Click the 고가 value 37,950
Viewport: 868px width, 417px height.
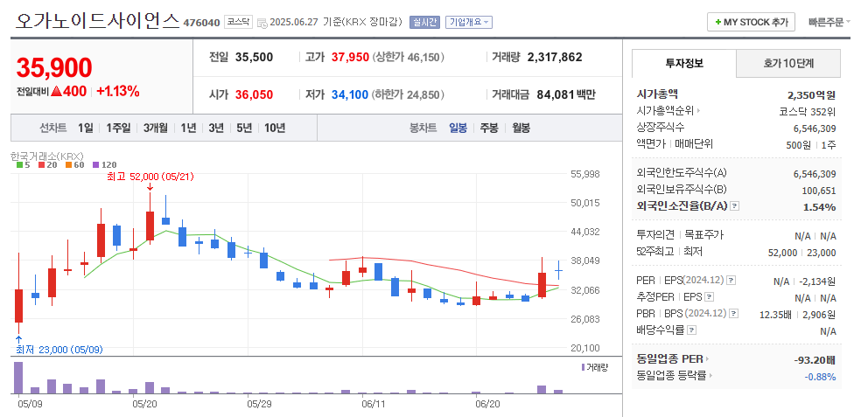click(x=350, y=57)
